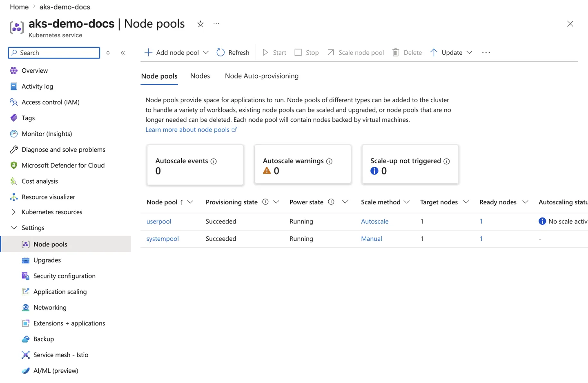The height and width of the screenshot is (383, 588).
Task: Switch to the Nodes tab
Action: click(x=200, y=76)
